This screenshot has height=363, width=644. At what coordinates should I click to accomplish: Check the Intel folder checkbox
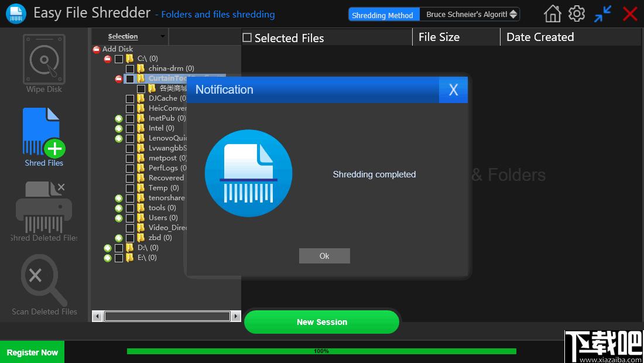(130, 129)
